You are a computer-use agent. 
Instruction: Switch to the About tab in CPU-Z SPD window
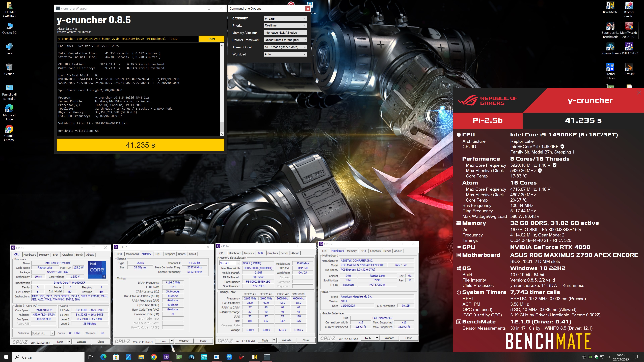click(x=295, y=253)
